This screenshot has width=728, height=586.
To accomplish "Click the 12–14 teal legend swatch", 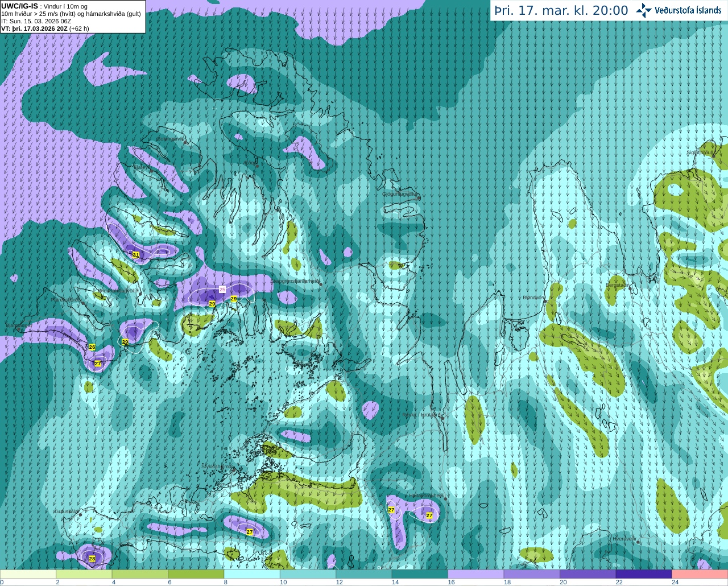I will point(364,573).
